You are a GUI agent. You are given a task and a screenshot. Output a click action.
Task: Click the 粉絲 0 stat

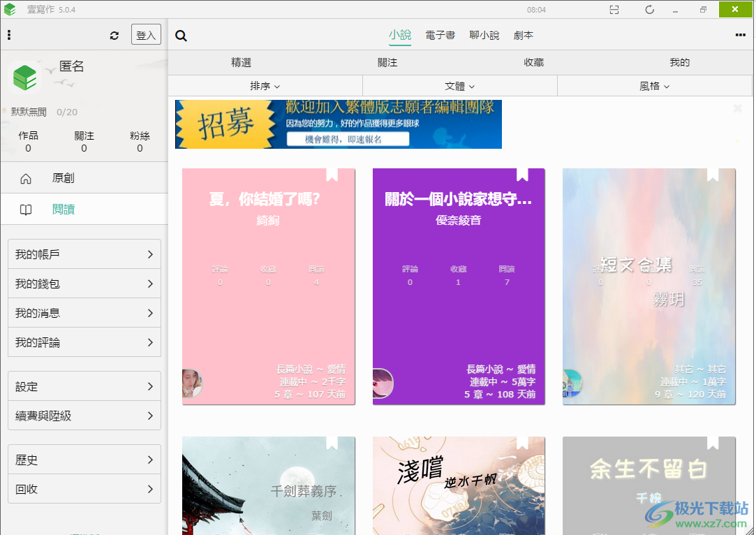[140, 142]
